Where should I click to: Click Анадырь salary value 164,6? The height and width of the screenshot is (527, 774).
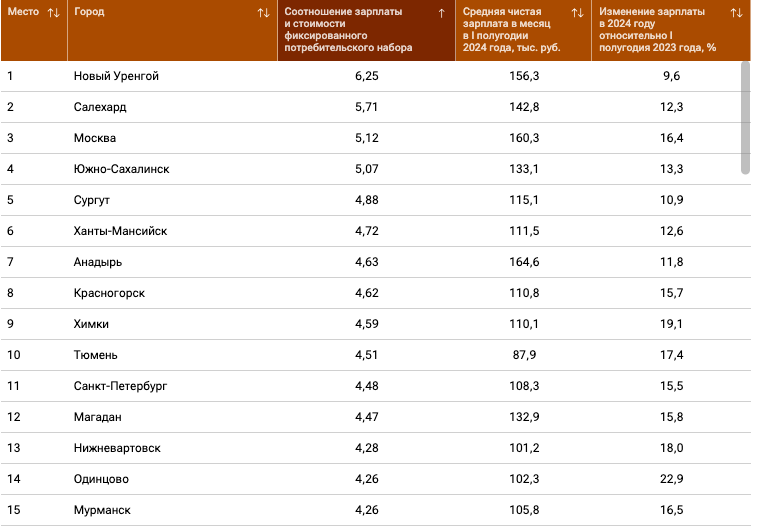pyautogui.click(x=524, y=262)
